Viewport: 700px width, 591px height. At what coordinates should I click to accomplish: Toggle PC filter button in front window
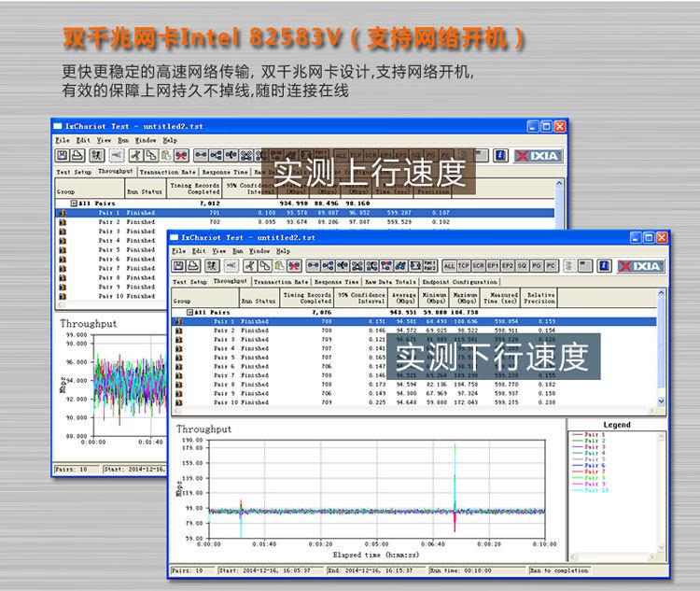click(551, 266)
